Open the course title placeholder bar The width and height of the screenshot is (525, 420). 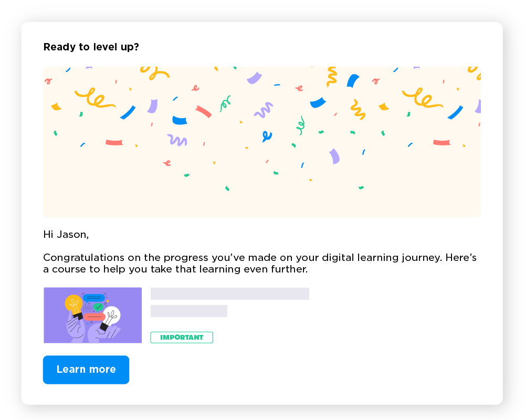(229, 293)
